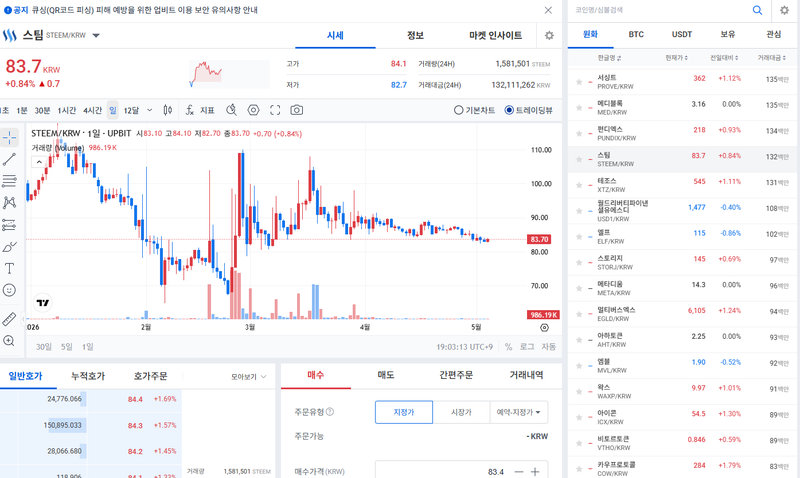Sort the list by 한글명 column
The width and height of the screenshot is (800, 478).
click(x=609, y=58)
